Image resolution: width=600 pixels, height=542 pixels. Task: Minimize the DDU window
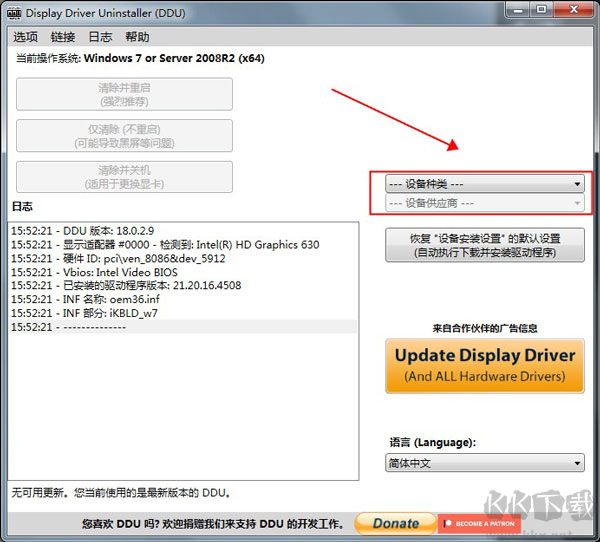click(x=518, y=10)
